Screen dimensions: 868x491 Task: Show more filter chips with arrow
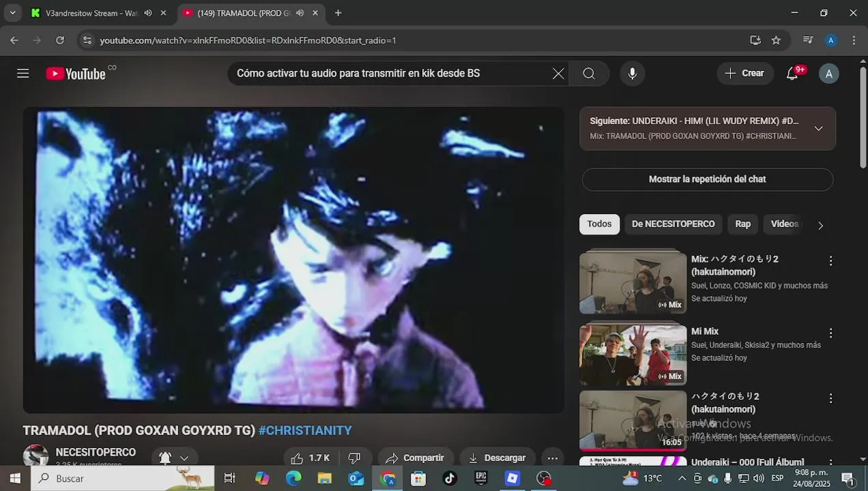(820, 225)
